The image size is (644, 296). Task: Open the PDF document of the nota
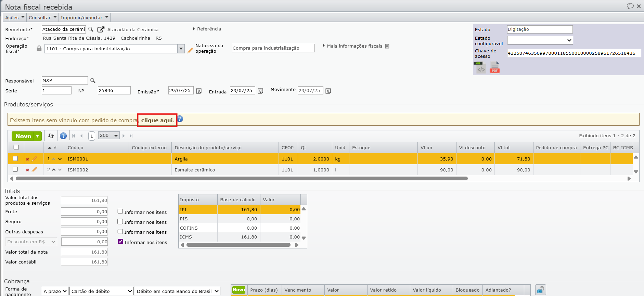tap(495, 67)
